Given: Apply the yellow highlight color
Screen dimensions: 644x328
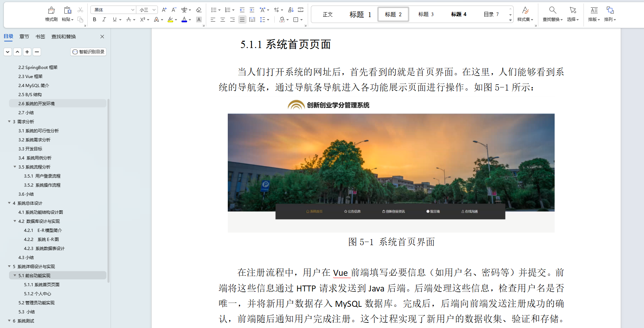Looking at the screenshot, I should [170, 19].
